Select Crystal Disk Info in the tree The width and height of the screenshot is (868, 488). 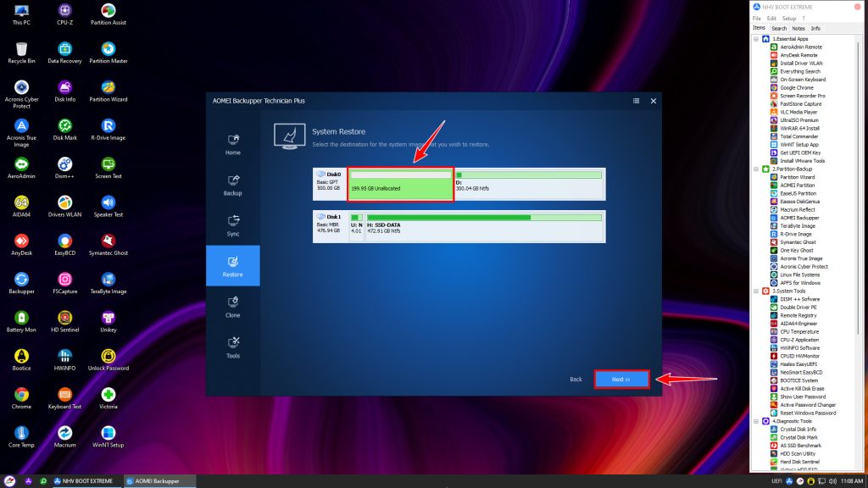(798, 429)
